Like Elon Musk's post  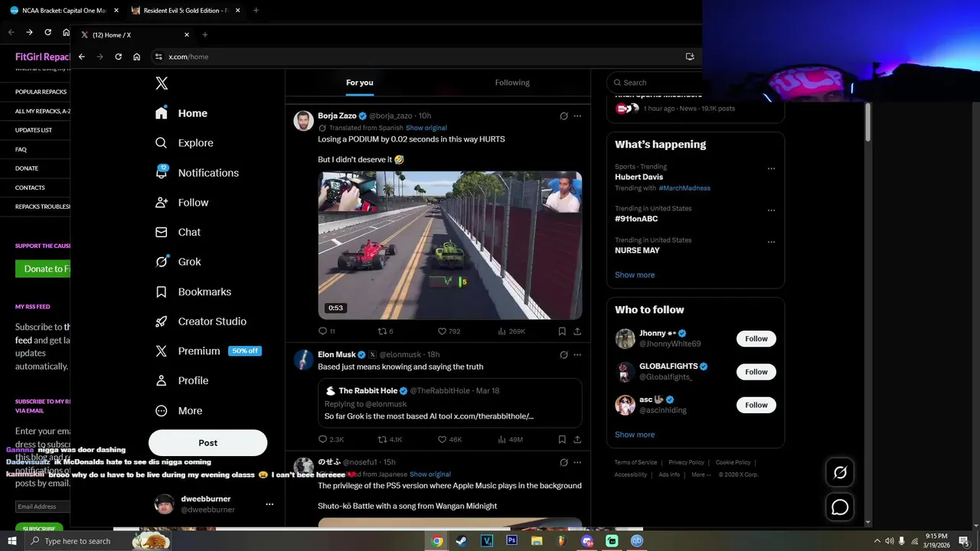point(449,439)
